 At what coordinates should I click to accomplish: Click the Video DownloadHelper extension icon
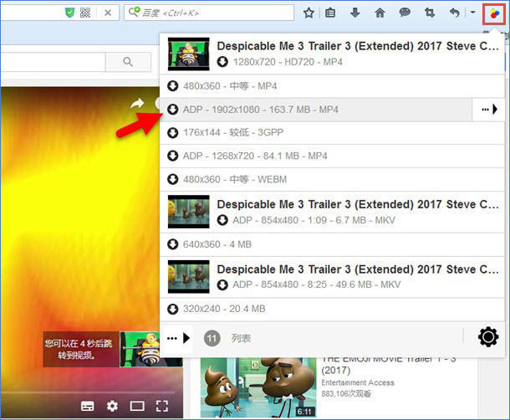pos(495,13)
